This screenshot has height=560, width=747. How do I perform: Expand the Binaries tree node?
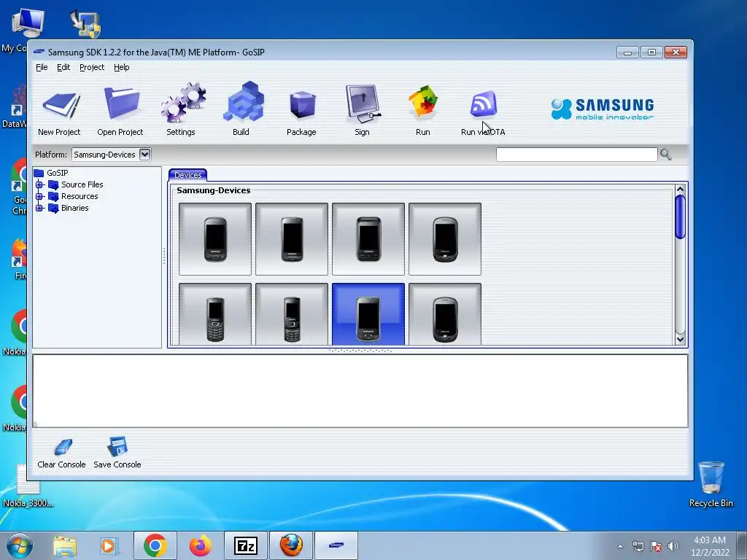coord(39,208)
